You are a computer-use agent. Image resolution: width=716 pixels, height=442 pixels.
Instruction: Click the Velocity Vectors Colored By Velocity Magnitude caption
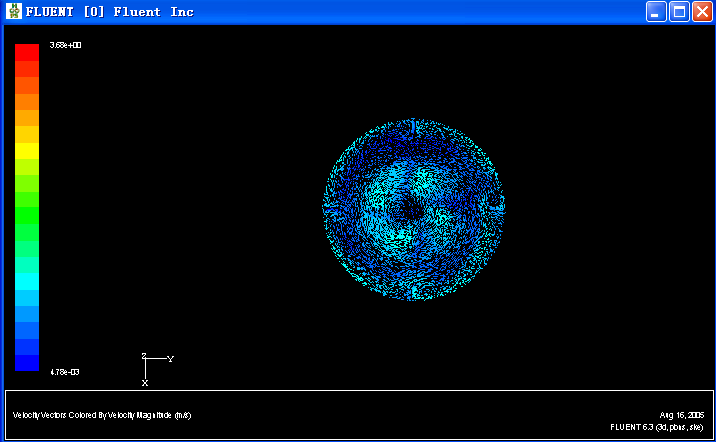(x=102, y=415)
